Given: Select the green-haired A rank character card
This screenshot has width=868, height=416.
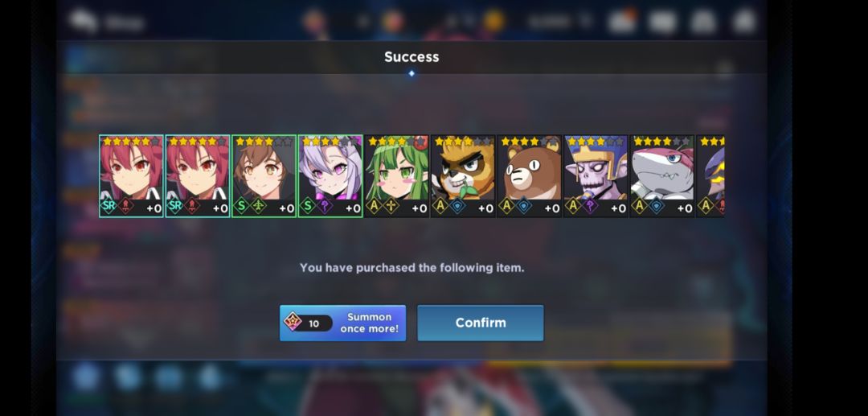Looking at the screenshot, I should [397, 176].
